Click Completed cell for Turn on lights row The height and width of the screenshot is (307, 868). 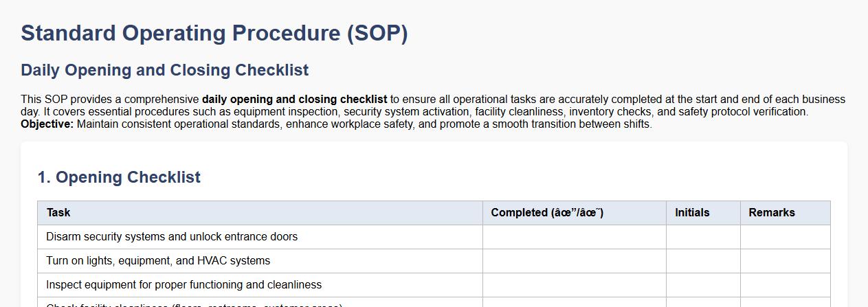coord(574,261)
